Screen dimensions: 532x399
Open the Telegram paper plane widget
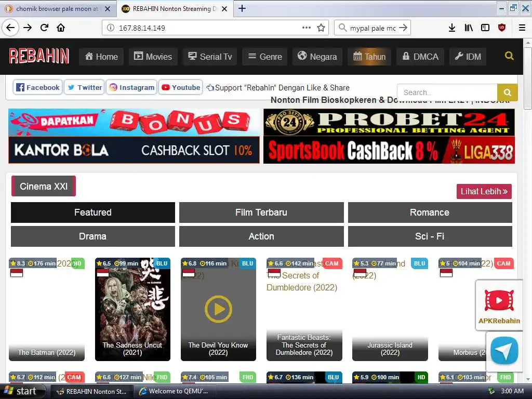coord(504,351)
